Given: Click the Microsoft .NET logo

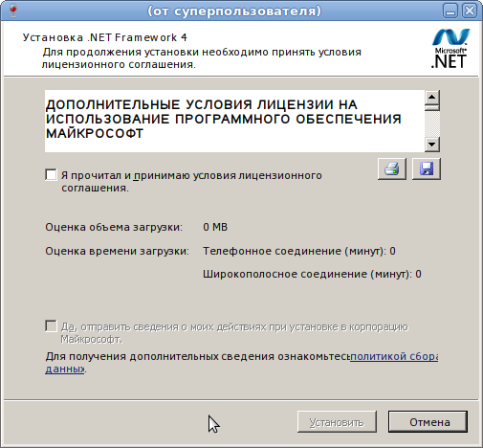Looking at the screenshot, I should coord(450,49).
